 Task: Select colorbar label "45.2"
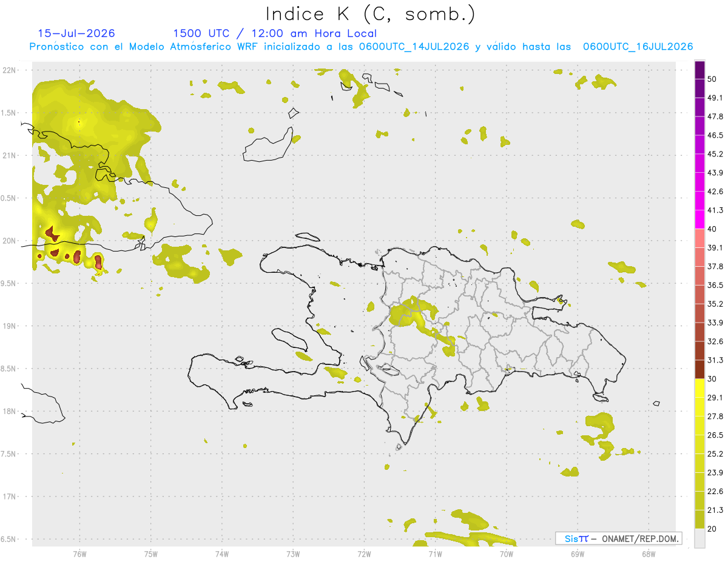(x=715, y=155)
